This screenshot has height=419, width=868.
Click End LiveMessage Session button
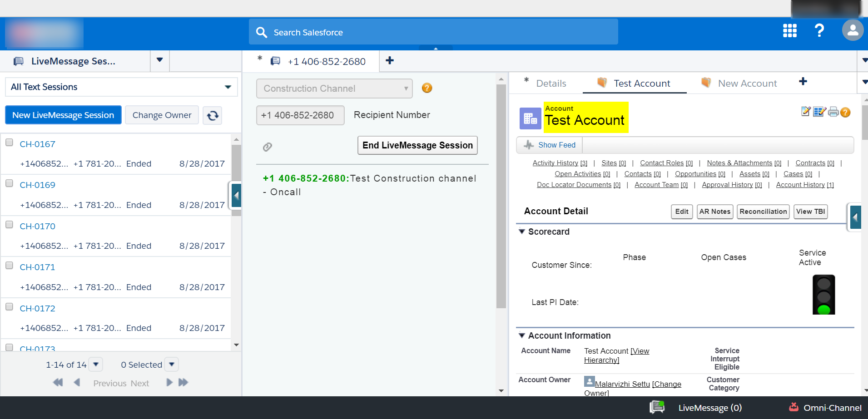[x=417, y=145]
